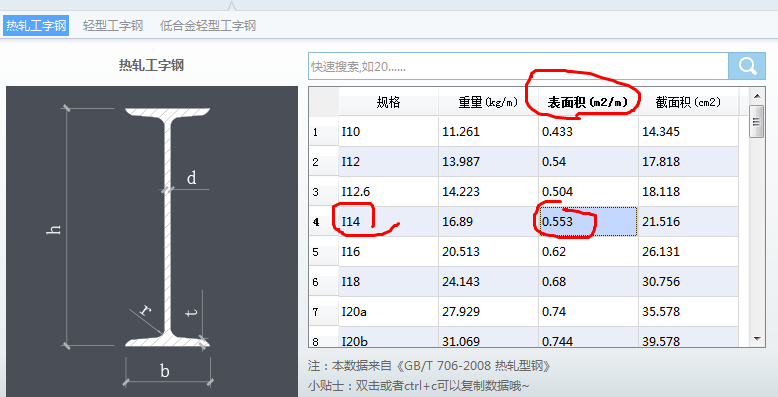Select row header number 4

click(324, 222)
